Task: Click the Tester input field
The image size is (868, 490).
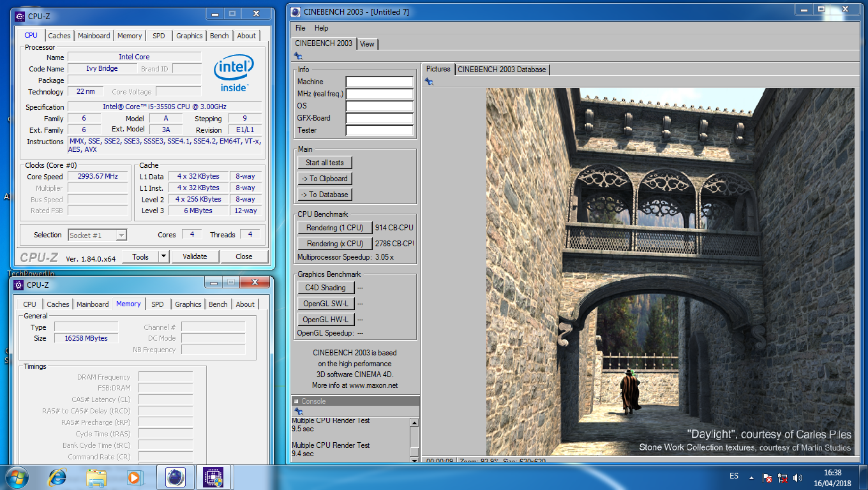Action: [379, 130]
